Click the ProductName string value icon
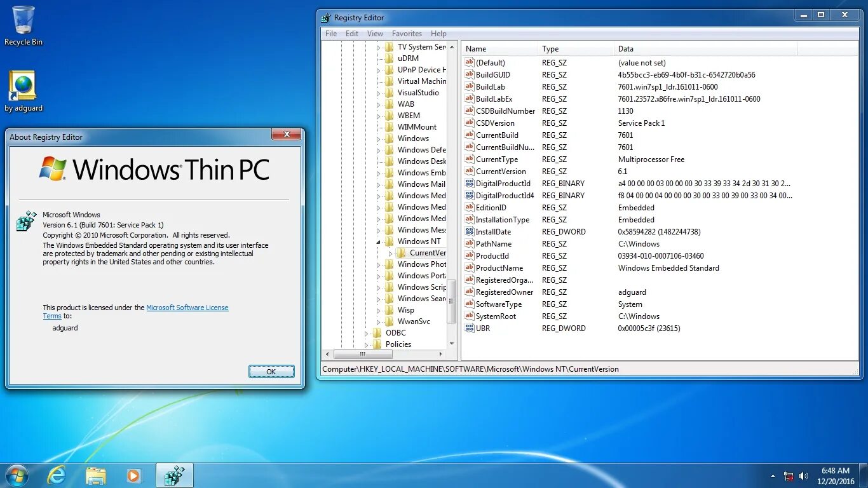 [470, 268]
